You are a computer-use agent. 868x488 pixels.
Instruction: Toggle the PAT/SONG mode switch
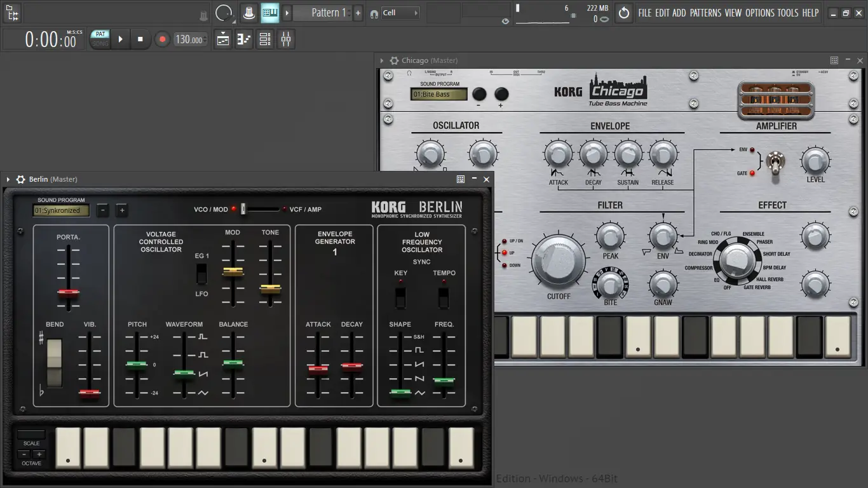100,39
